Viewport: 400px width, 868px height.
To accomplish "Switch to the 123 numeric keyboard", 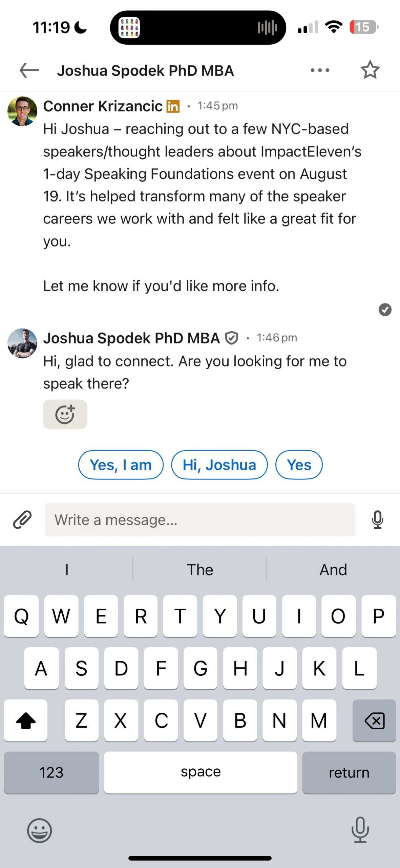I will tap(51, 773).
